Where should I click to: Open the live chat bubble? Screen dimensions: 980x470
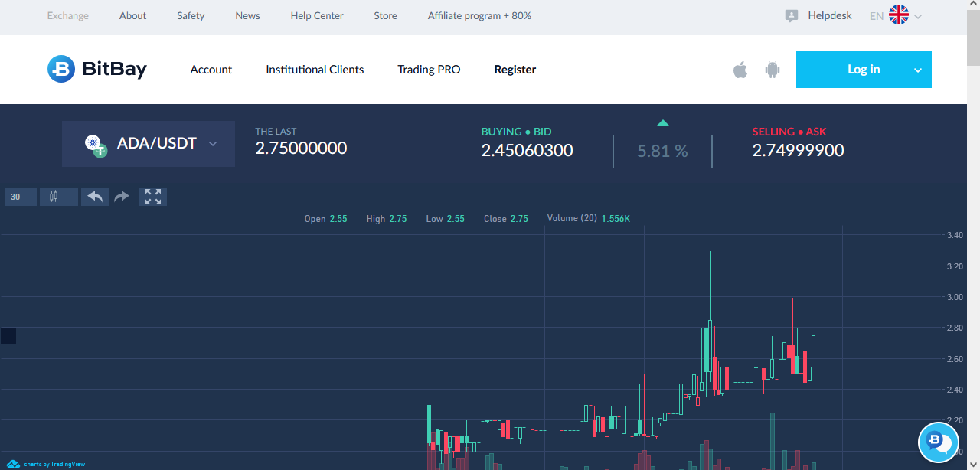coord(939,442)
